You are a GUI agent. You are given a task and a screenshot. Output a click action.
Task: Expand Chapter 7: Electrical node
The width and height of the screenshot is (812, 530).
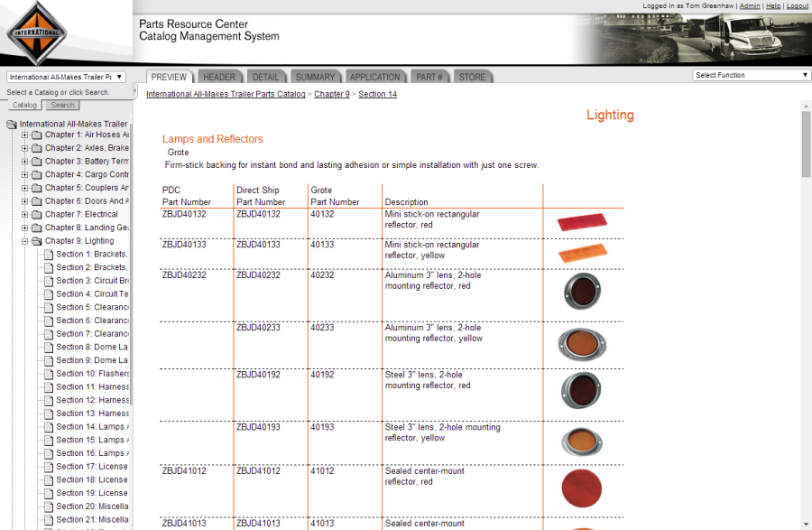(24, 215)
